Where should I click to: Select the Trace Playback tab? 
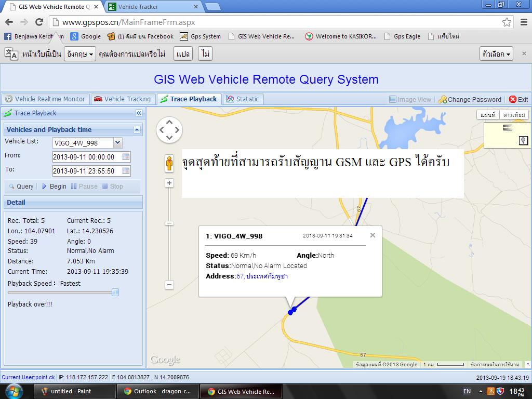[189, 99]
